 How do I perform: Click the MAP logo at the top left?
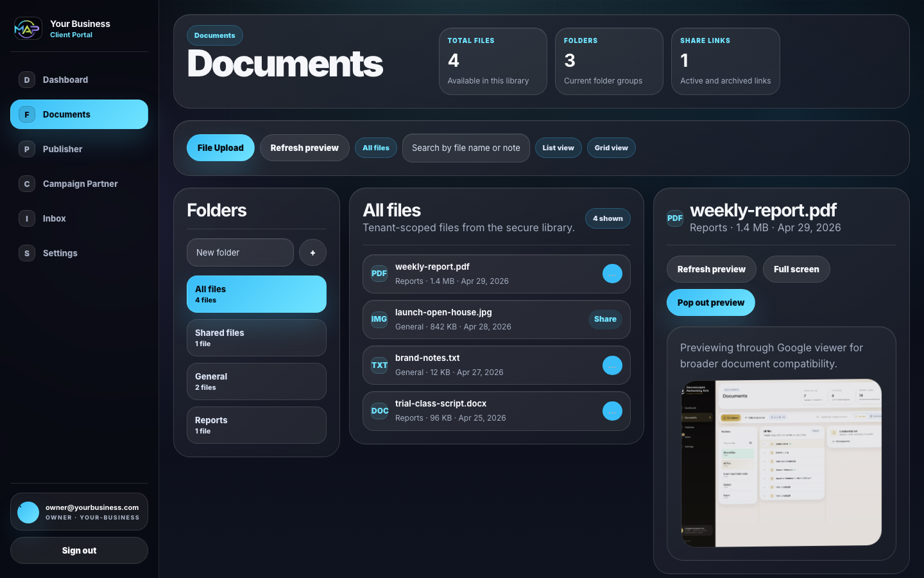tap(28, 28)
